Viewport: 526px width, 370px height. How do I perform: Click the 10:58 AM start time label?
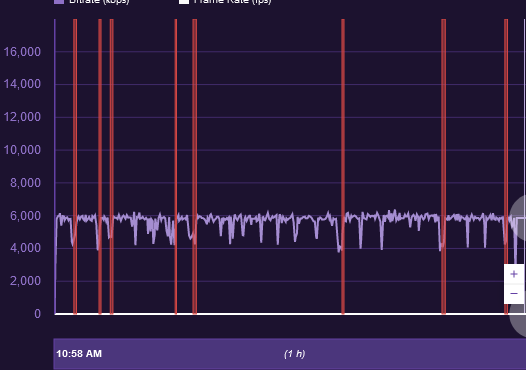pos(79,354)
